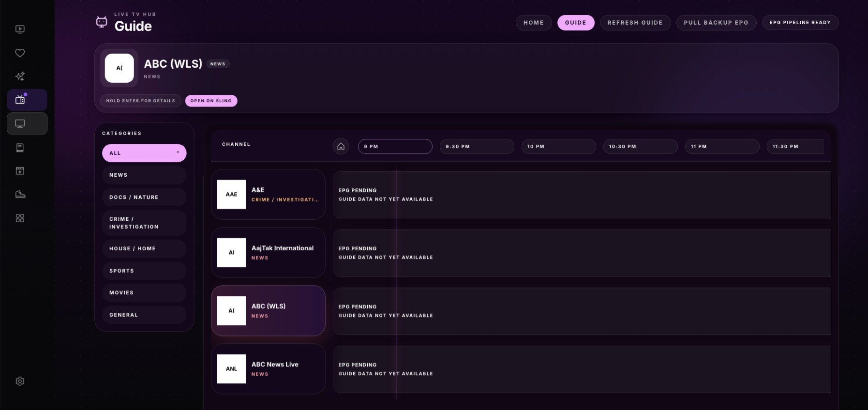Click the News tag beside ABC (WLS) title

[x=218, y=64]
